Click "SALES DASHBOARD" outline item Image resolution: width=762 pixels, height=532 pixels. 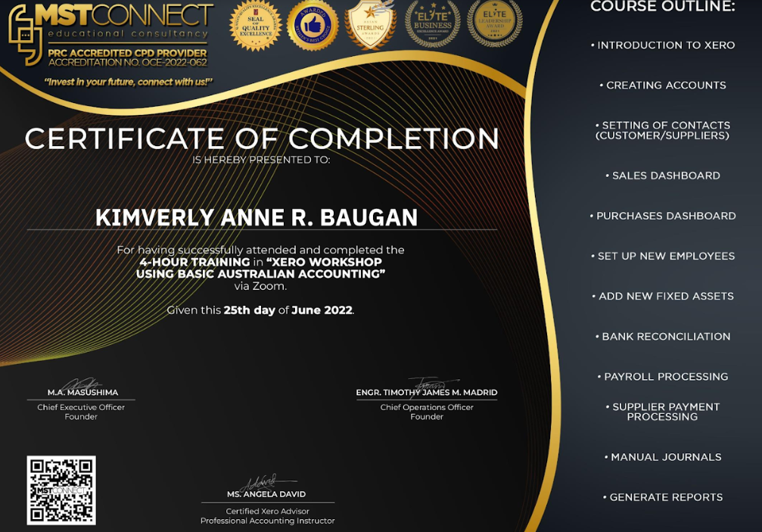[663, 176]
